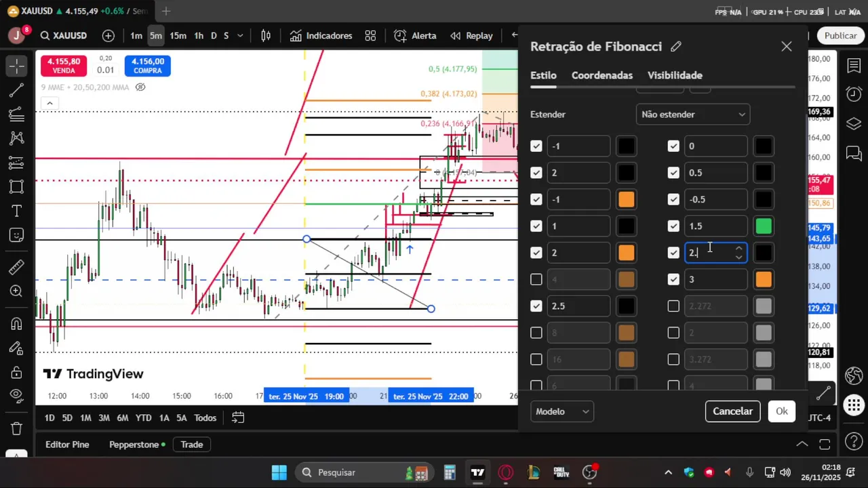
Task: Uncheck the level 3 checkbox
Action: tap(673, 279)
